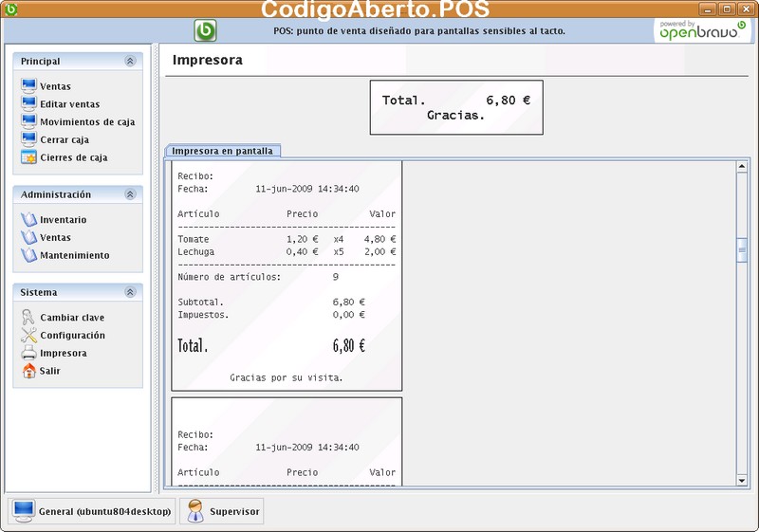
Task: Collapse the Sistema panel
Action: [x=130, y=292]
